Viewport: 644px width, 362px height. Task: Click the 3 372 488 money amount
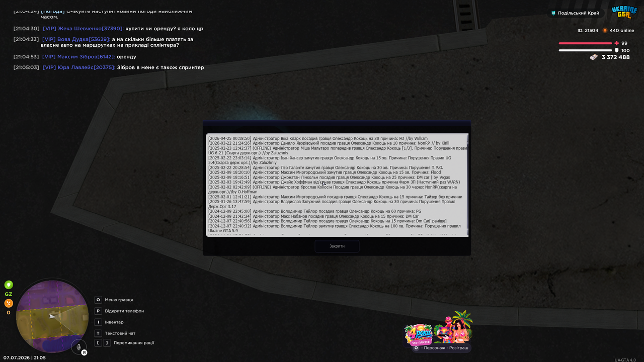click(x=616, y=57)
